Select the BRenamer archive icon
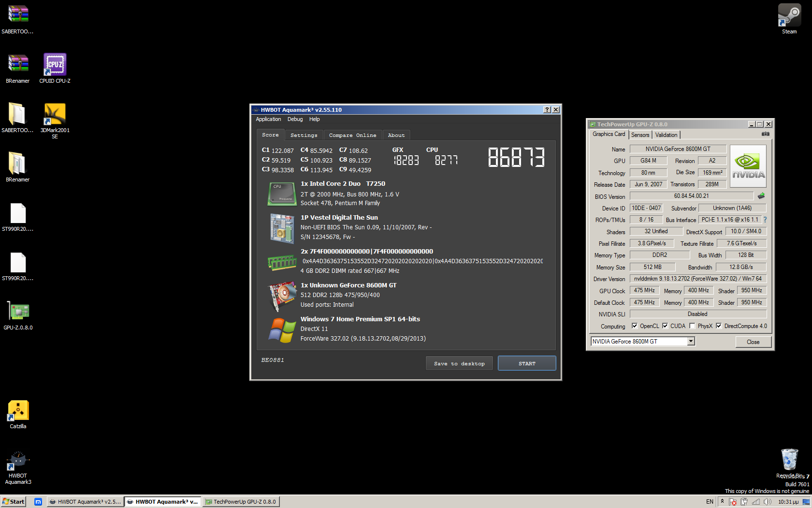This screenshot has width=812, height=508. (18, 68)
